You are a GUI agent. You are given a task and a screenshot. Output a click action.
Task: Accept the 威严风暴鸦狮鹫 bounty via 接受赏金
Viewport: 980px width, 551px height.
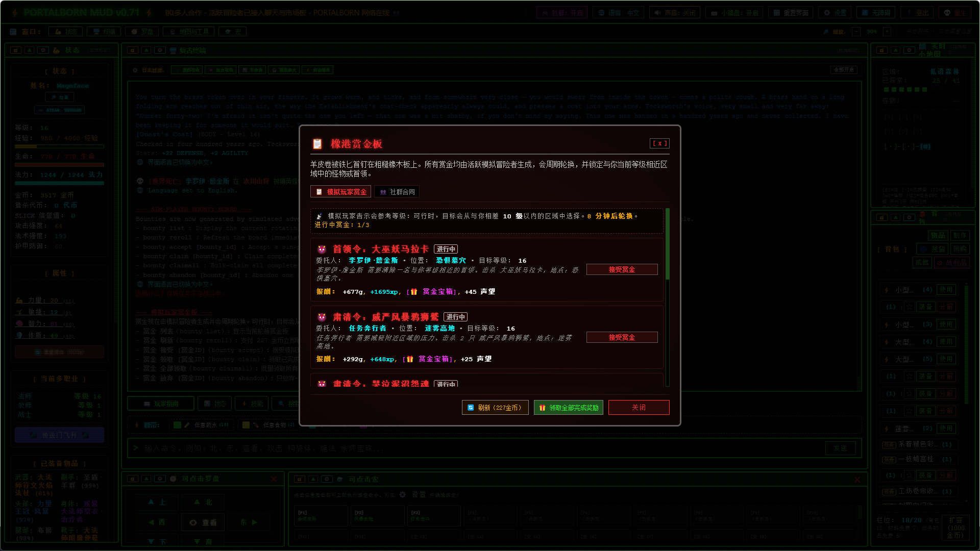(622, 338)
